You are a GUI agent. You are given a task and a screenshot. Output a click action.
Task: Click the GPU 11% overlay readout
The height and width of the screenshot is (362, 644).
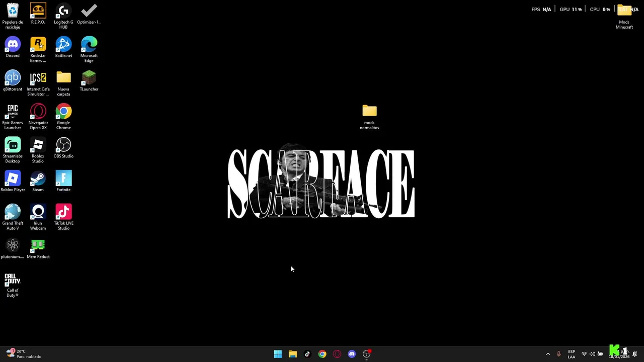(571, 9)
